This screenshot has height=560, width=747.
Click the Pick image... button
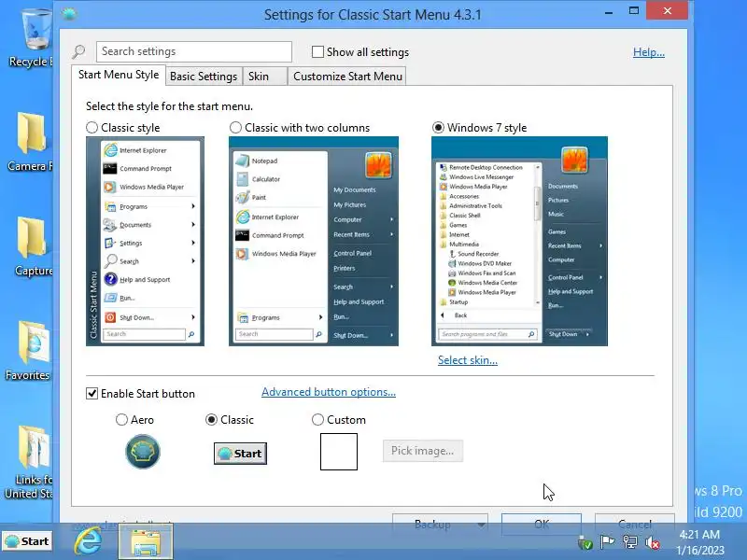423,451
